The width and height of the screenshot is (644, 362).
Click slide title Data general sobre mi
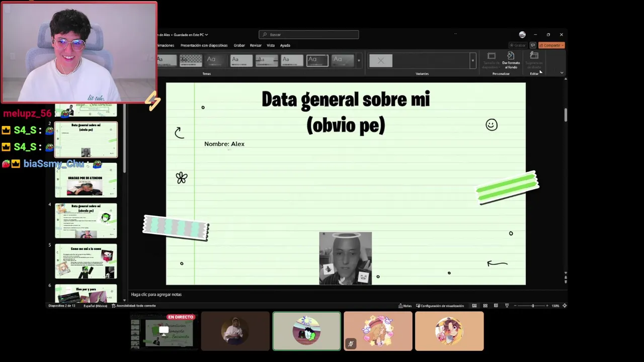(x=346, y=112)
